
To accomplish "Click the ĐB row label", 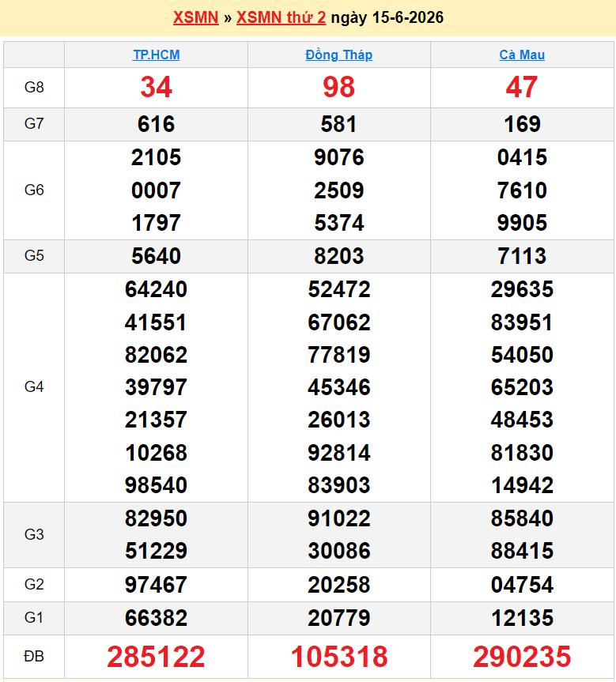I will [x=34, y=656].
